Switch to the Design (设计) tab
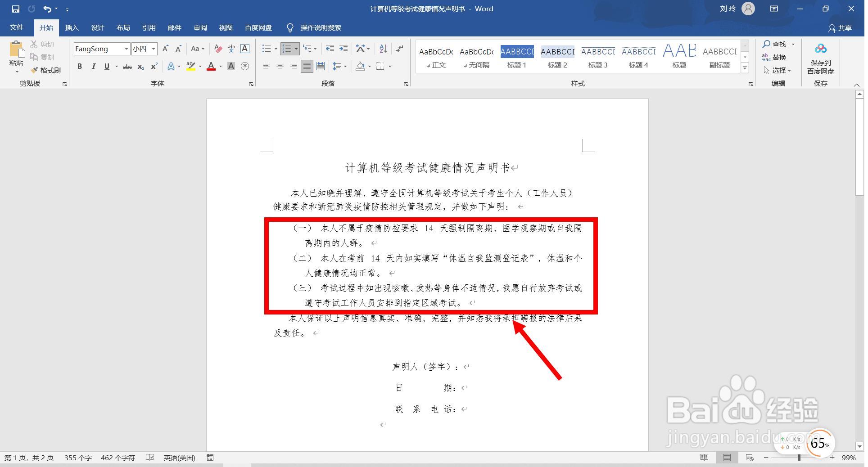Viewport: 868px width, 467px height. tap(97, 28)
